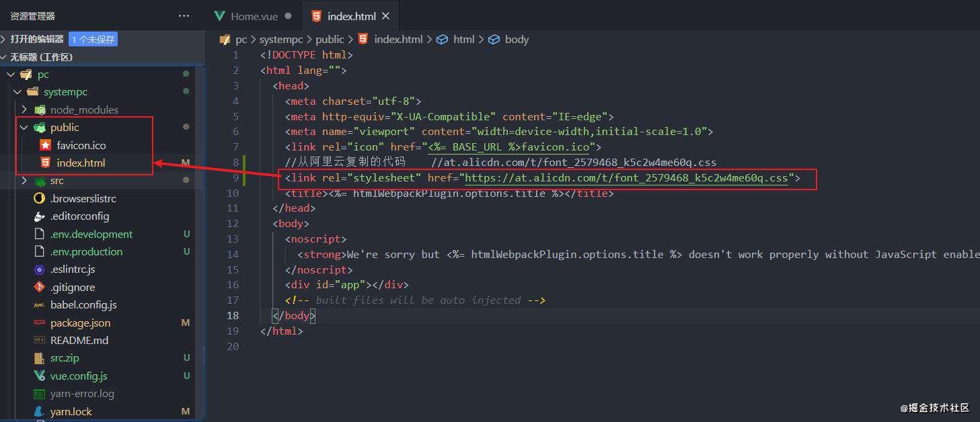Viewport: 980px width, 422px height.
Task: Select the index.html editor tab
Action: pos(350,16)
